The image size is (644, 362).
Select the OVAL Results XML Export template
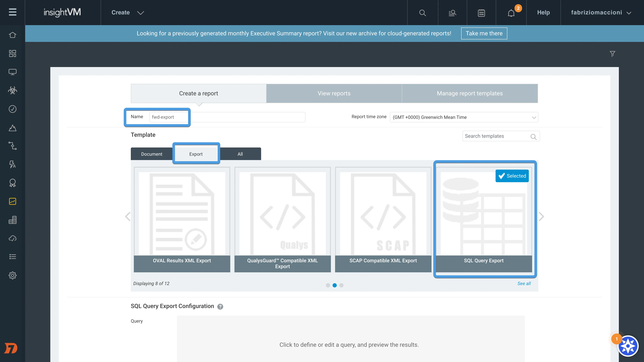coord(182,220)
